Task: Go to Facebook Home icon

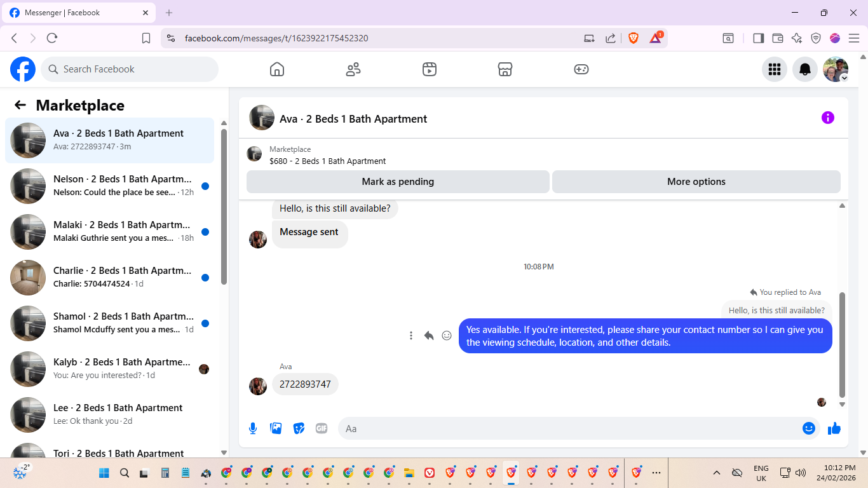Action: tap(277, 69)
